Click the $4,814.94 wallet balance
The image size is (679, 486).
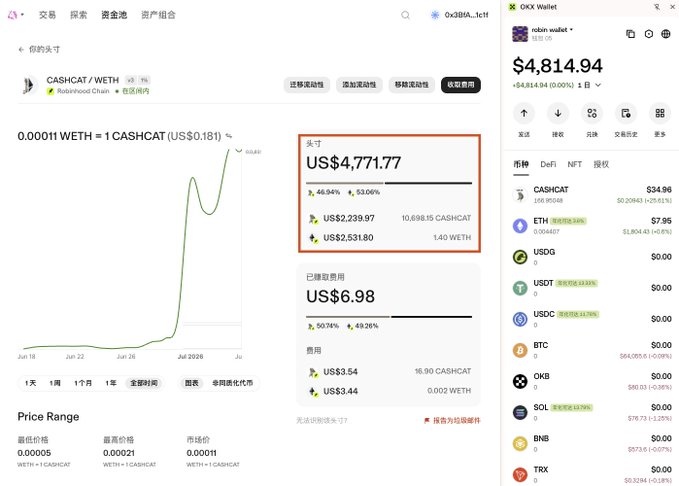click(x=557, y=66)
